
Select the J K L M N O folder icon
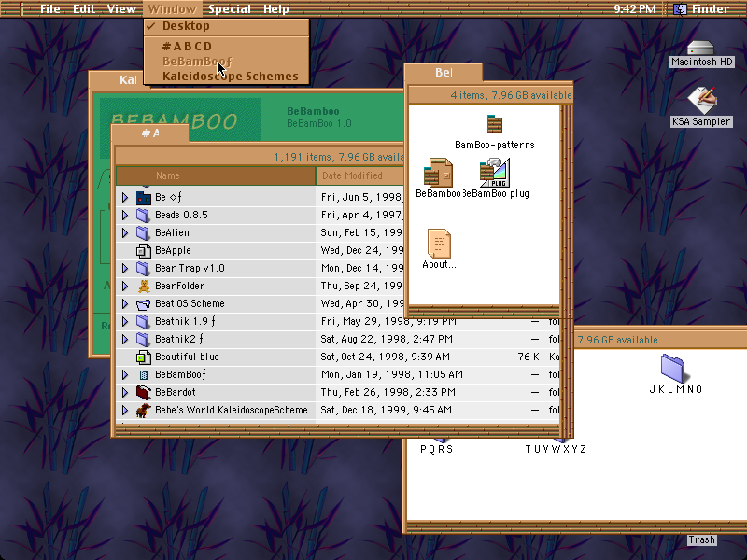672,369
